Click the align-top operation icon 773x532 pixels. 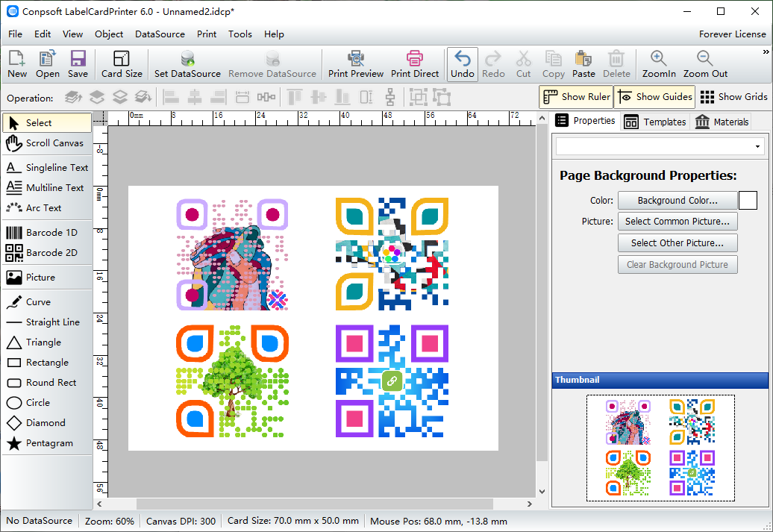294,97
